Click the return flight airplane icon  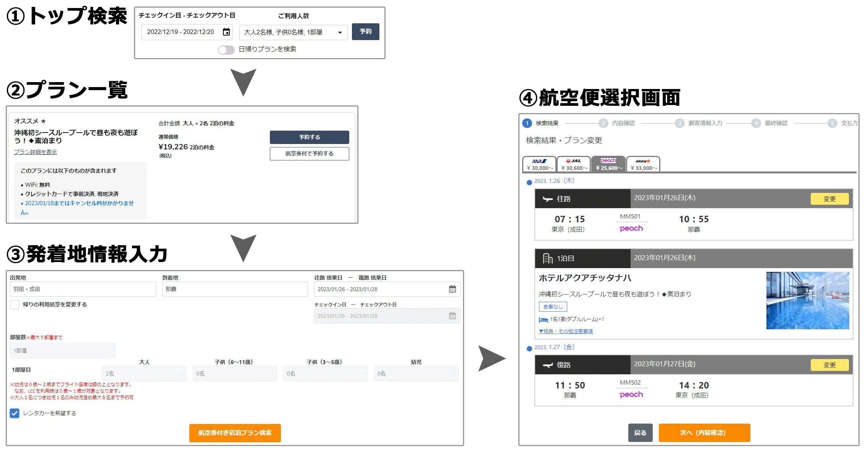[548, 365]
